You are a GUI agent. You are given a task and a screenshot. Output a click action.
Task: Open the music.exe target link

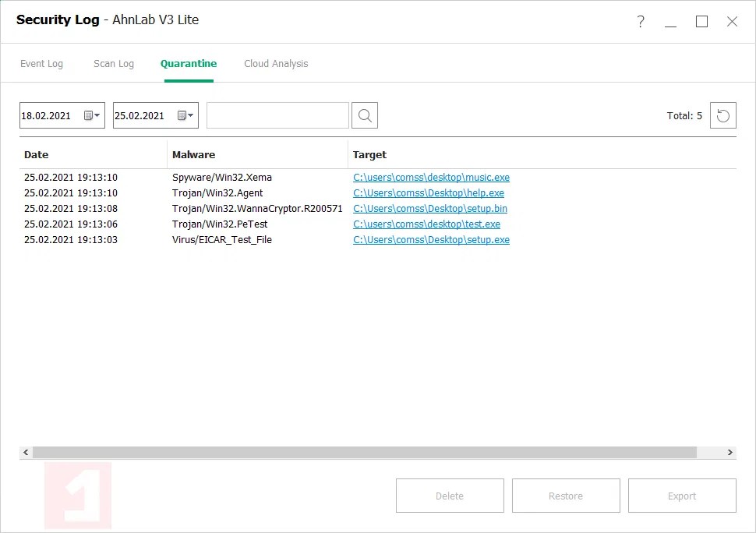click(x=431, y=177)
